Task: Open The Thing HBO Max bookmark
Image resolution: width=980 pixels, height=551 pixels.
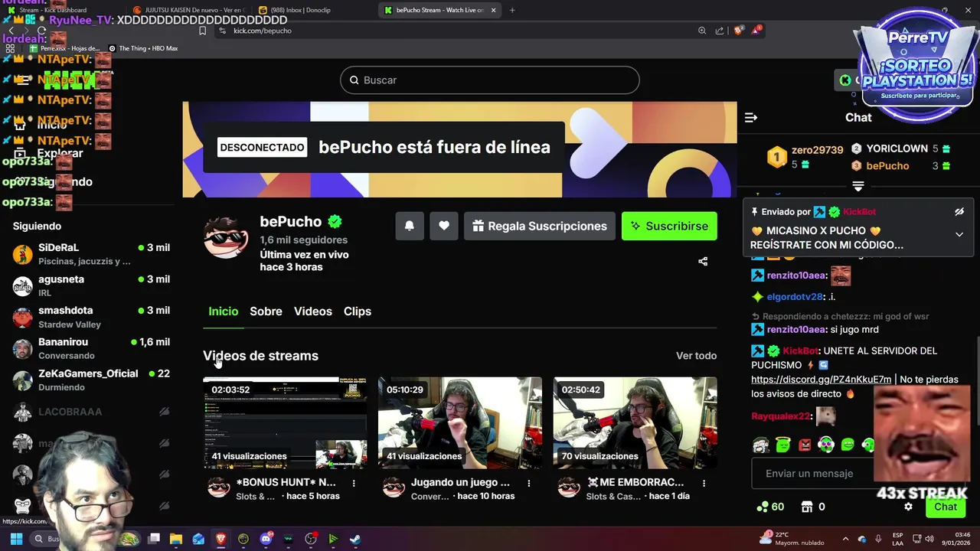Action: [143, 48]
